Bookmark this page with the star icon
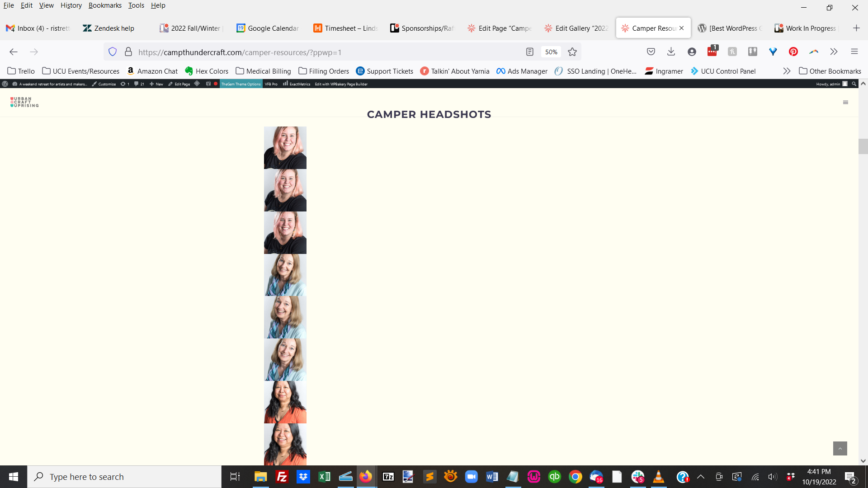The image size is (868, 488). point(572,52)
